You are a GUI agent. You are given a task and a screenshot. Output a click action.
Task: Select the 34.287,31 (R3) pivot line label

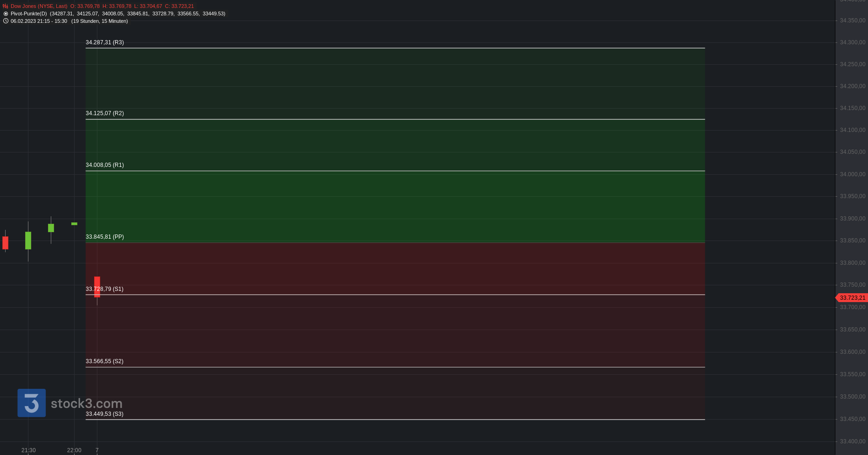(105, 42)
